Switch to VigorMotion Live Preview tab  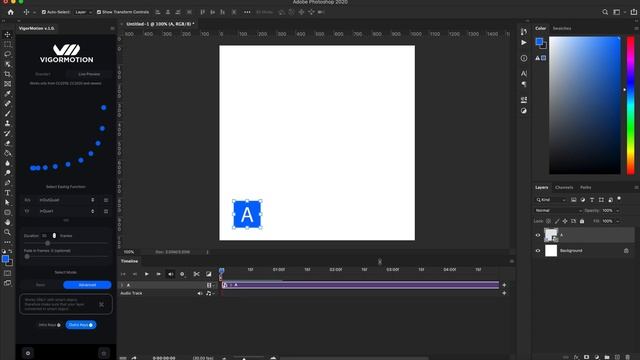coord(89,74)
